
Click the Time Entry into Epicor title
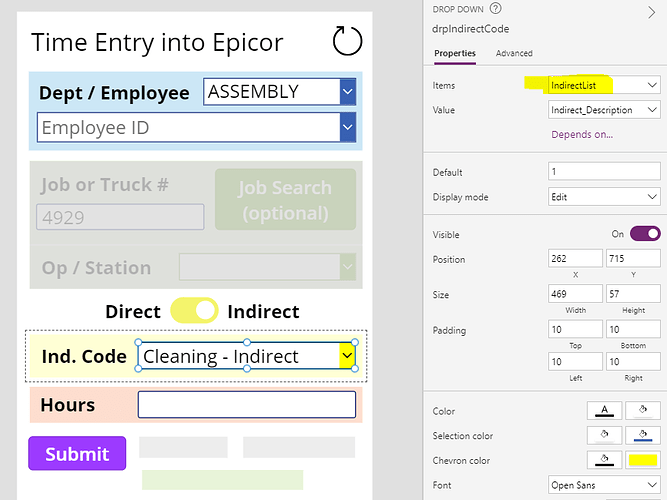pos(157,43)
